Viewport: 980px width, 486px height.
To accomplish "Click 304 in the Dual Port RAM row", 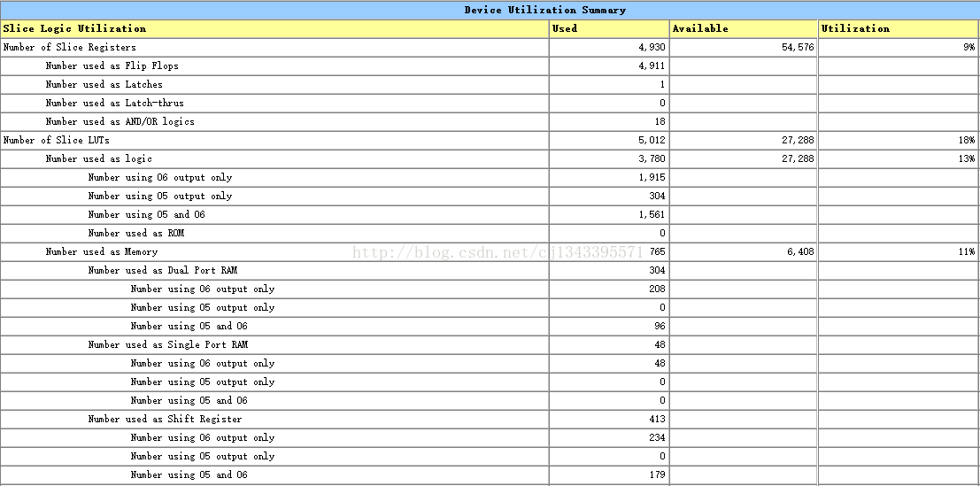I will coord(658,271).
